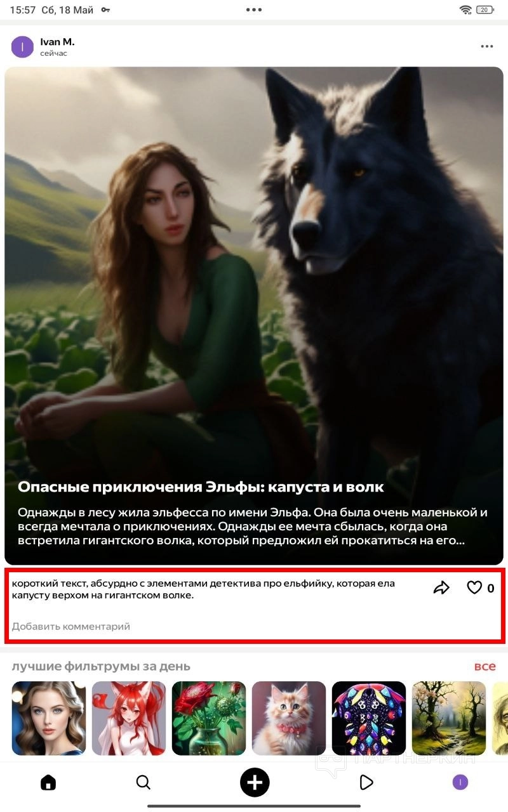The image size is (508, 812).
Task: Open the author name Ivan M.
Action: pyautogui.click(x=57, y=42)
